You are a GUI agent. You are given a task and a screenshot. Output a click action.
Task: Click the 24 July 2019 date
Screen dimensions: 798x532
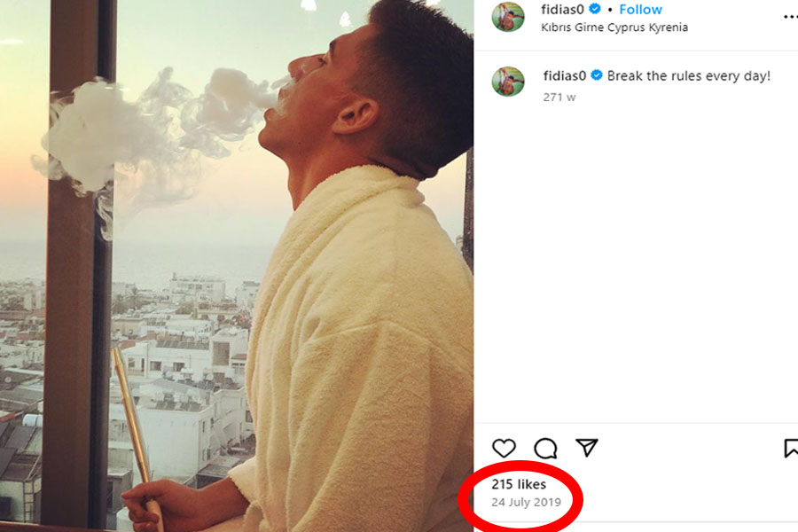click(x=526, y=502)
